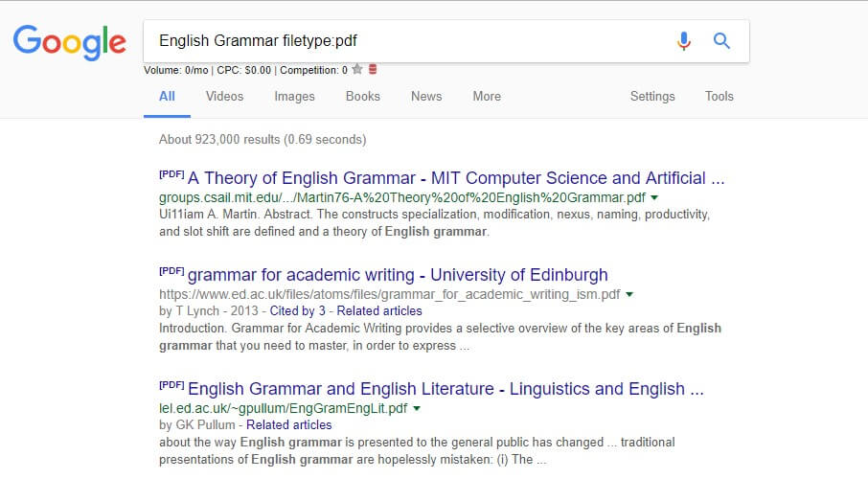Image resolution: width=868 pixels, height=479 pixels.
Task: Open the dropdown arrow beside the ed.ac.uk academic writing URL
Action: (x=629, y=295)
